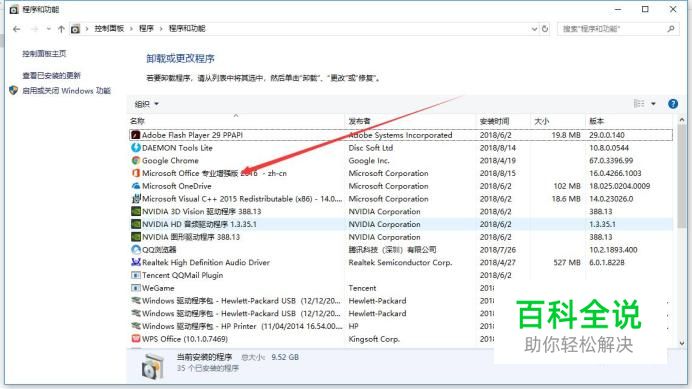Image resolution: width=692 pixels, height=389 pixels.
Task: Click the HP Printer driver package icon
Action: pyautogui.click(x=136, y=326)
